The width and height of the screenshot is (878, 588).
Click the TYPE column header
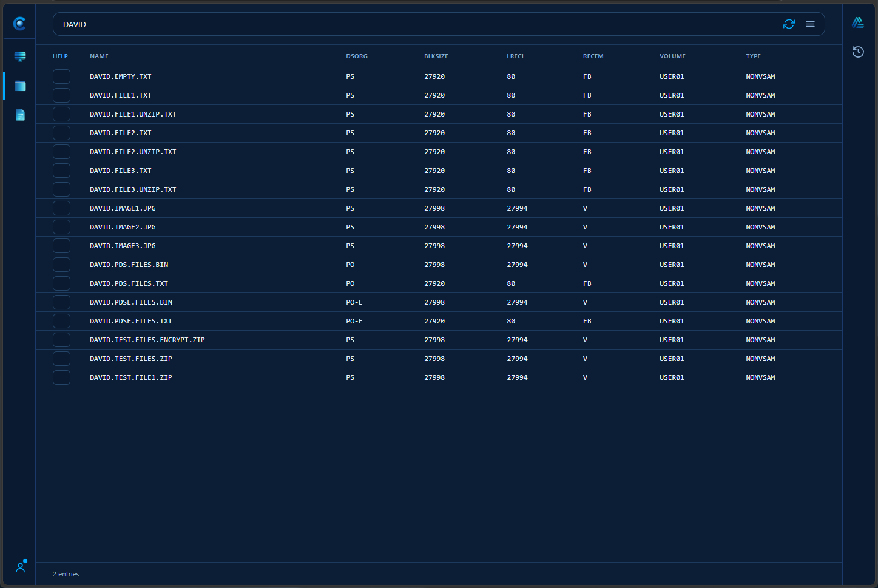(754, 56)
